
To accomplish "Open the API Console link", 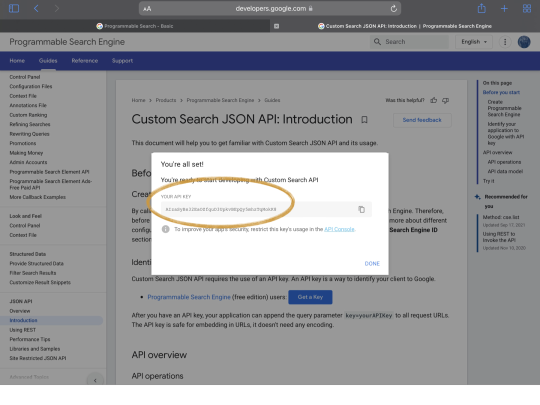I will (339, 229).
